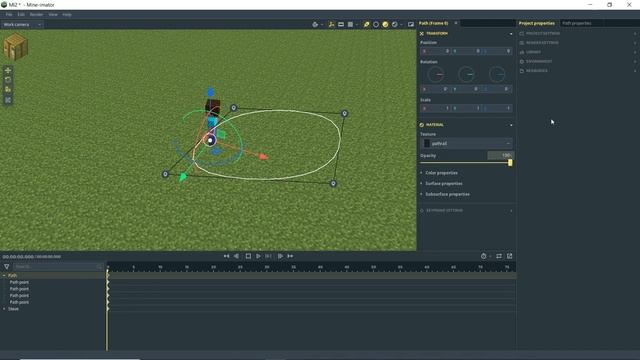This screenshot has height=360, width=640.
Task: Toggle the highlighted lights icon in viewport header
Action: click(x=367, y=24)
